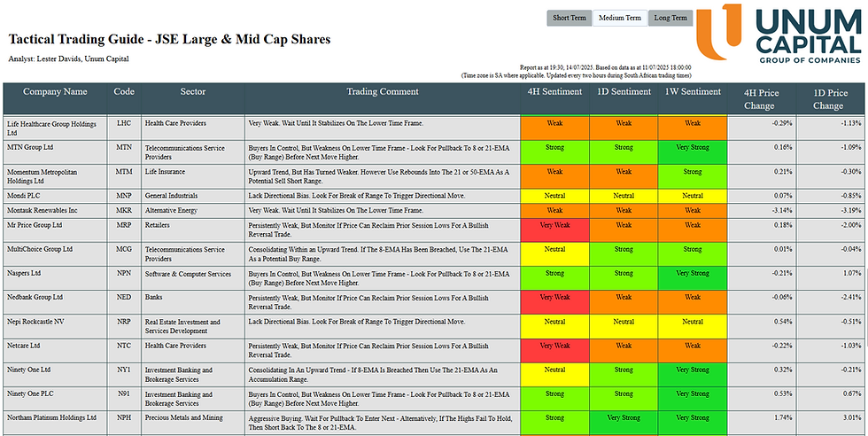Select the Medium Term tab

click(x=619, y=18)
